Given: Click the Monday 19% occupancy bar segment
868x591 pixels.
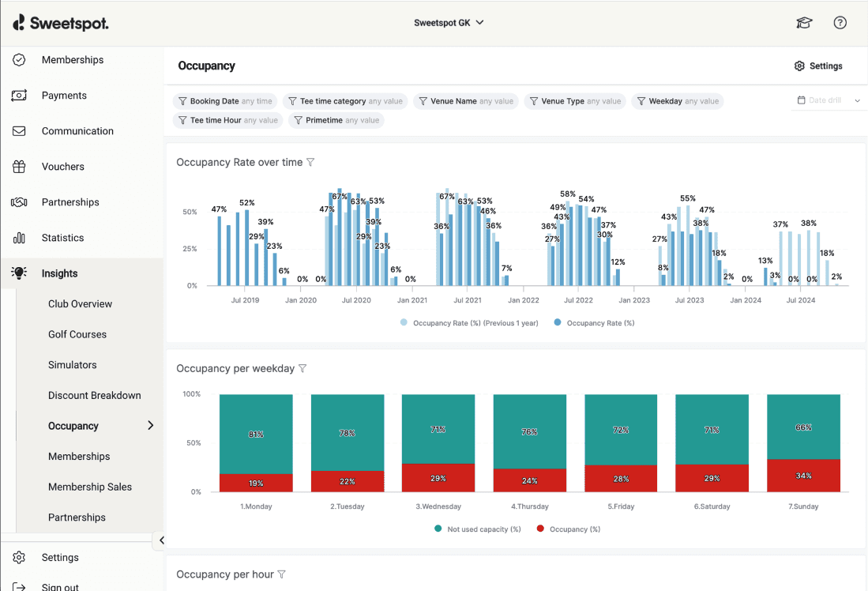Looking at the screenshot, I should [x=256, y=483].
